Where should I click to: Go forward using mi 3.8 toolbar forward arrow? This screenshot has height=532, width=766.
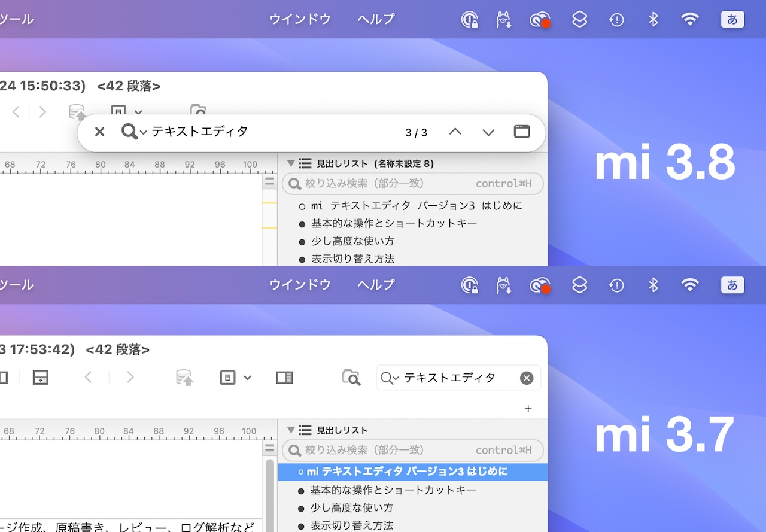(x=42, y=112)
